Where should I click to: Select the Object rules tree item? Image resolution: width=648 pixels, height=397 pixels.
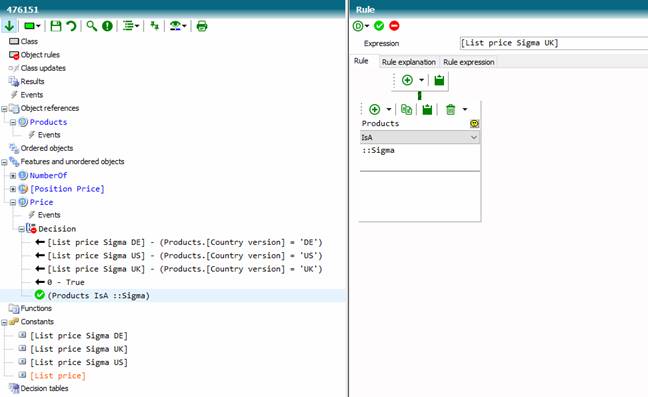pos(40,55)
